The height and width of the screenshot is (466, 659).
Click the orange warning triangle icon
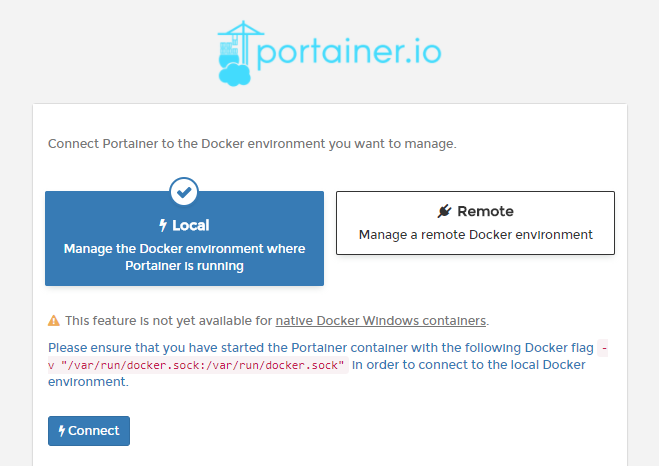pyautogui.click(x=54, y=321)
